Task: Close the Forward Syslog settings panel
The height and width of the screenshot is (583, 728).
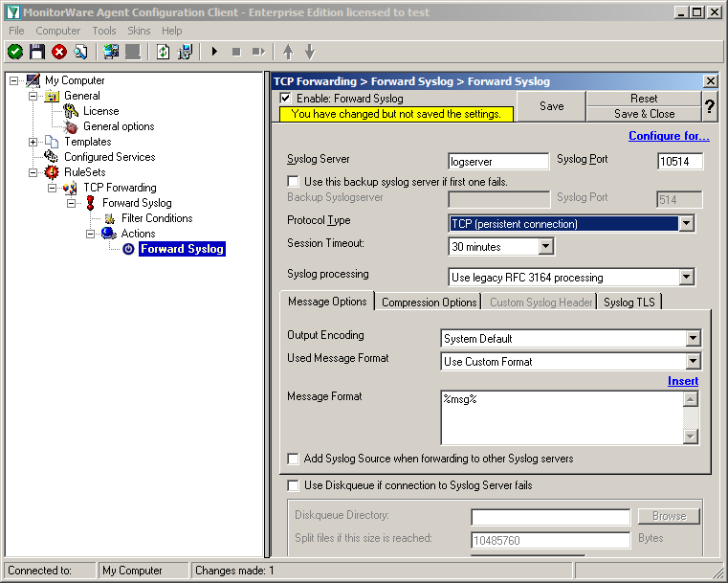Action: (711, 81)
